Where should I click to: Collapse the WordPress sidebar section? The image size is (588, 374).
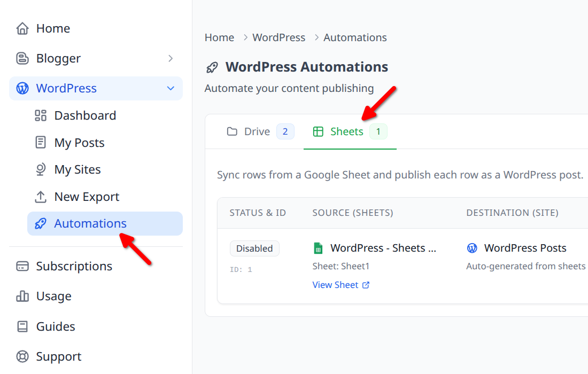171,88
